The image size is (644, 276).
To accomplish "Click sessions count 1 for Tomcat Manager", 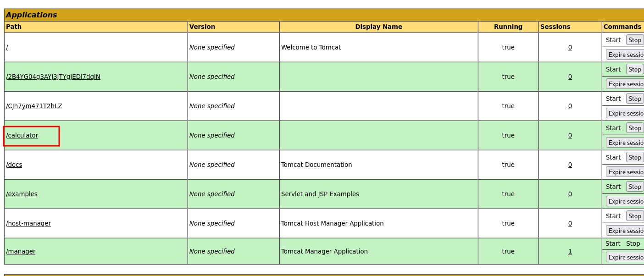I will pyautogui.click(x=570, y=251).
